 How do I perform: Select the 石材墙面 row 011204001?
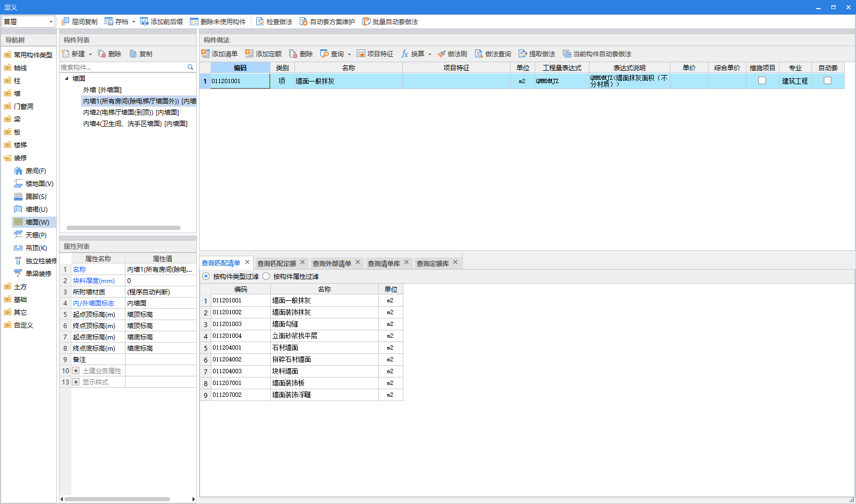pyautogui.click(x=301, y=347)
